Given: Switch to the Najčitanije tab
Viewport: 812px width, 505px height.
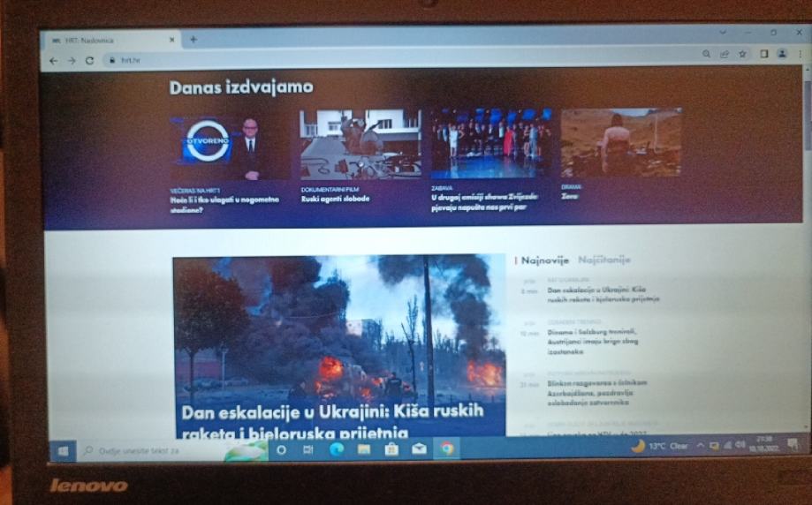Looking at the screenshot, I should tap(603, 260).
